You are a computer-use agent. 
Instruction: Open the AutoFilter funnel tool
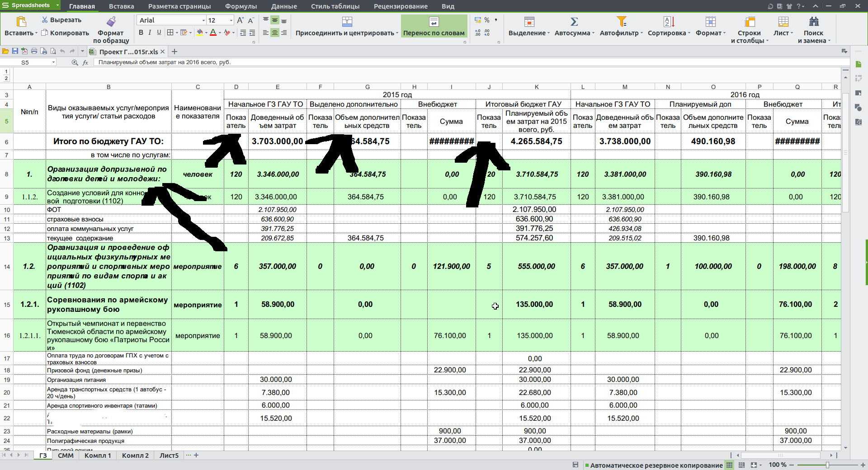622,22
